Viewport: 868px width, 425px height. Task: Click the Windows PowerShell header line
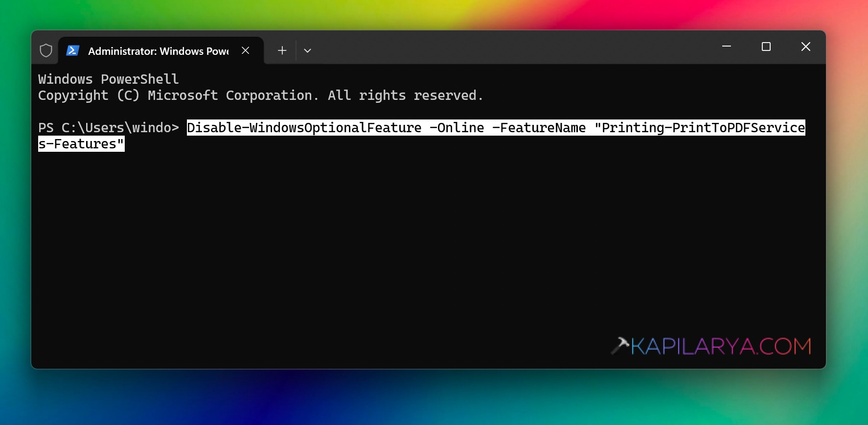click(109, 79)
